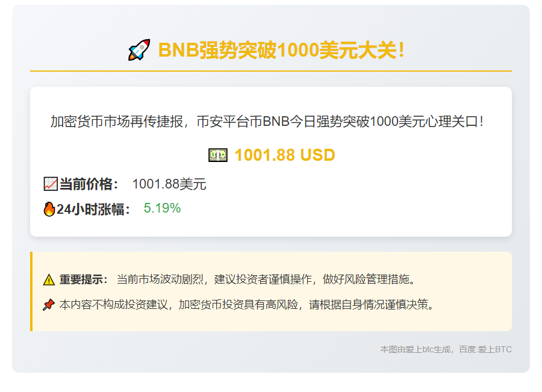This screenshot has width=542, height=392.
Task: Click the green 5.19% gain value
Action: [x=162, y=208]
